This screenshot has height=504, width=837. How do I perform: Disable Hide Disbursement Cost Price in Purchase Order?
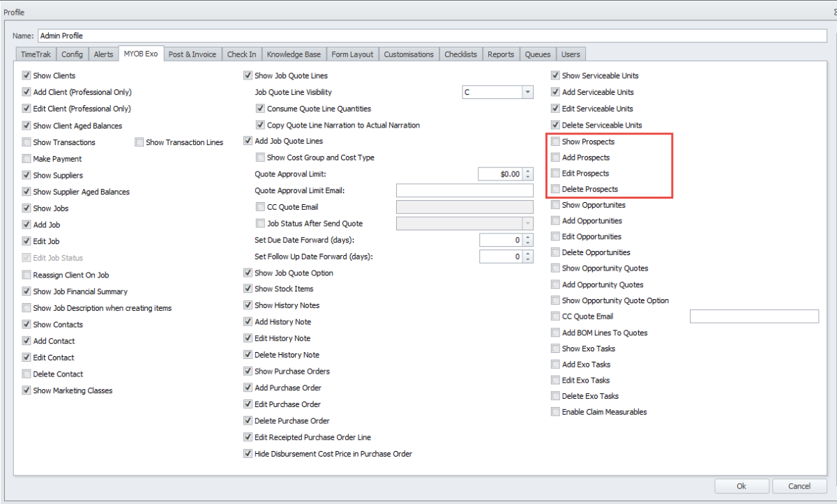pyautogui.click(x=248, y=454)
